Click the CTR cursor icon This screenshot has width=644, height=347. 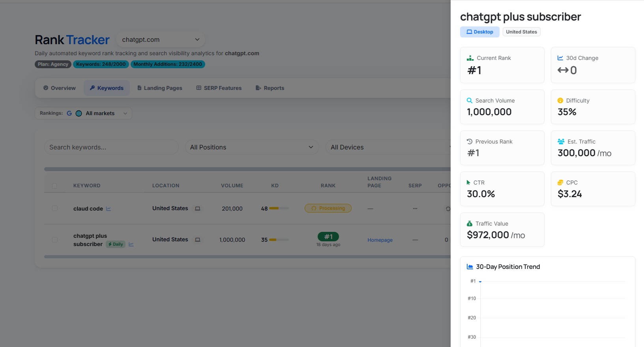tap(468, 183)
